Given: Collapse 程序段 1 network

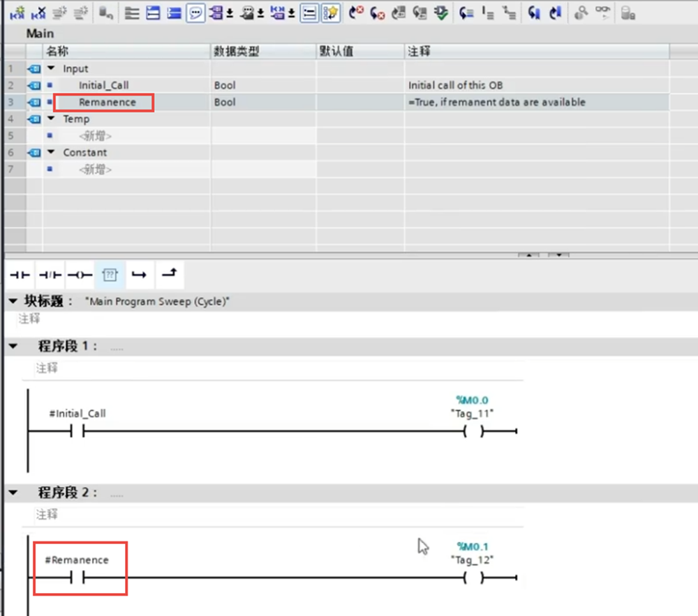Looking at the screenshot, I should click(x=12, y=347).
